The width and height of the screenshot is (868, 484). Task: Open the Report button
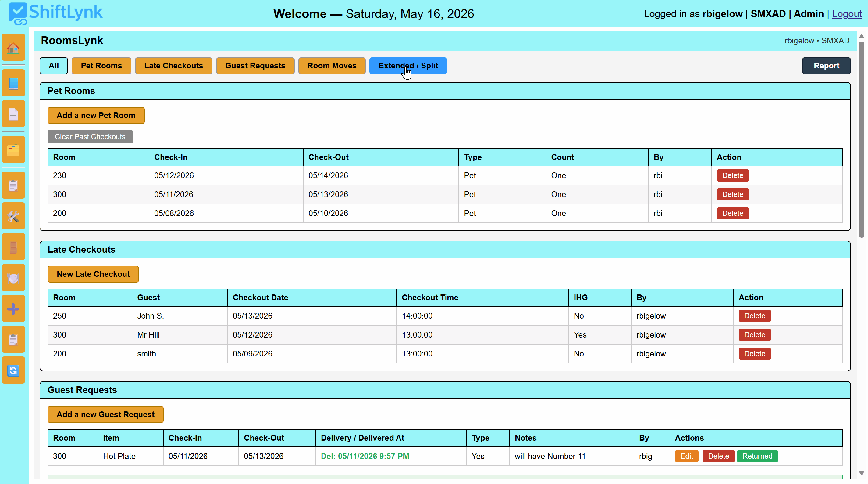pyautogui.click(x=826, y=66)
